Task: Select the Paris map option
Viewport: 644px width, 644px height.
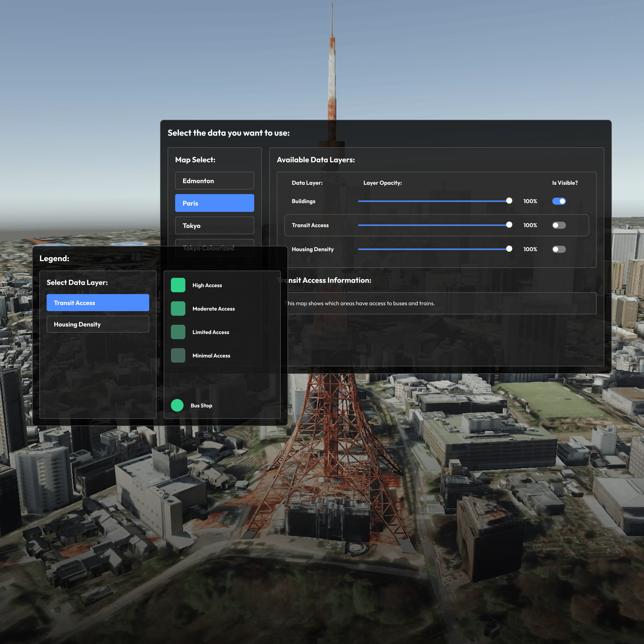Action: (214, 203)
